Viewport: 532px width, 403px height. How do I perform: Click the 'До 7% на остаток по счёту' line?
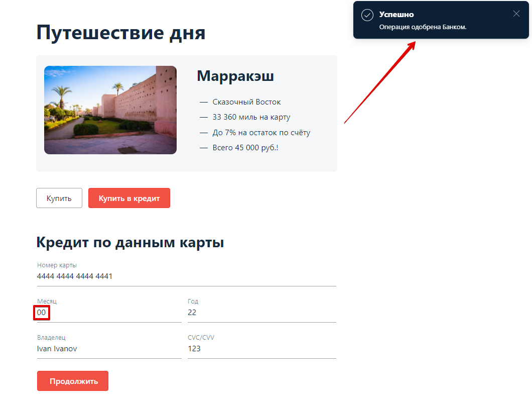tap(260, 132)
